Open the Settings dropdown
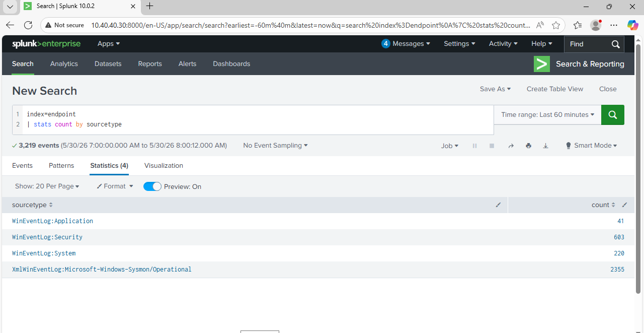 coord(459,44)
